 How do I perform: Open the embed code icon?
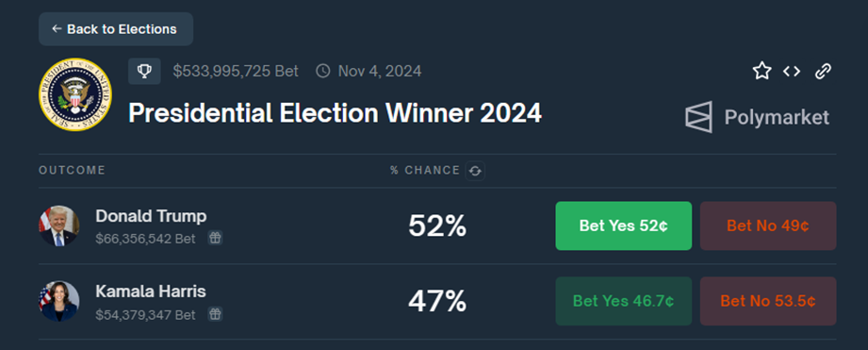792,71
